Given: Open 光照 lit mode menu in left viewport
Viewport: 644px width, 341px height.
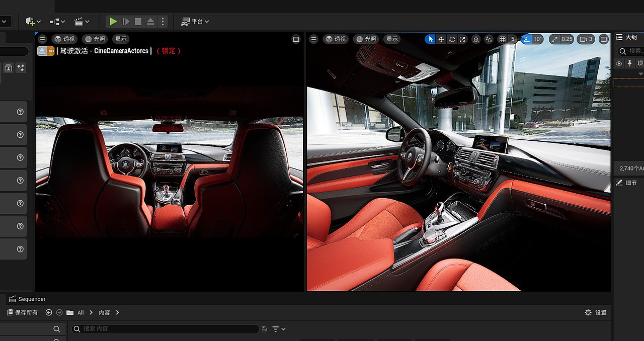Looking at the screenshot, I should (x=95, y=39).
